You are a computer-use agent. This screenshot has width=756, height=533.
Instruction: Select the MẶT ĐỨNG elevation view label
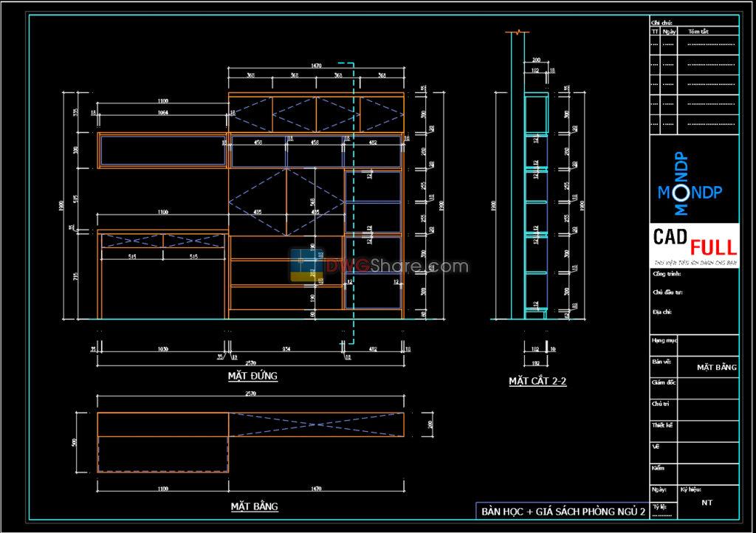click(x=252, y=376)
